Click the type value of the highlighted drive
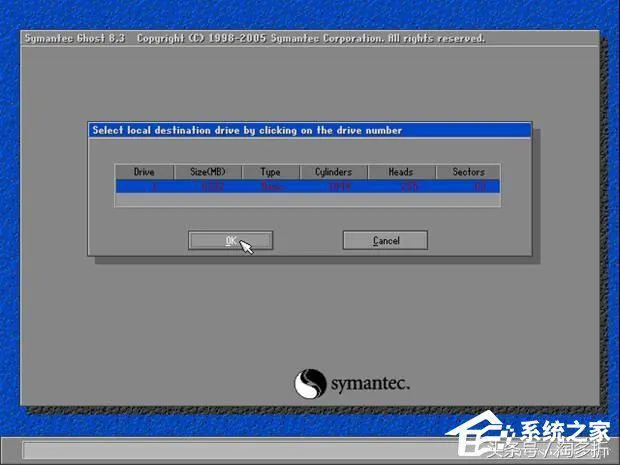The width and height of the screenshot is (620, 465). (271, 186)
